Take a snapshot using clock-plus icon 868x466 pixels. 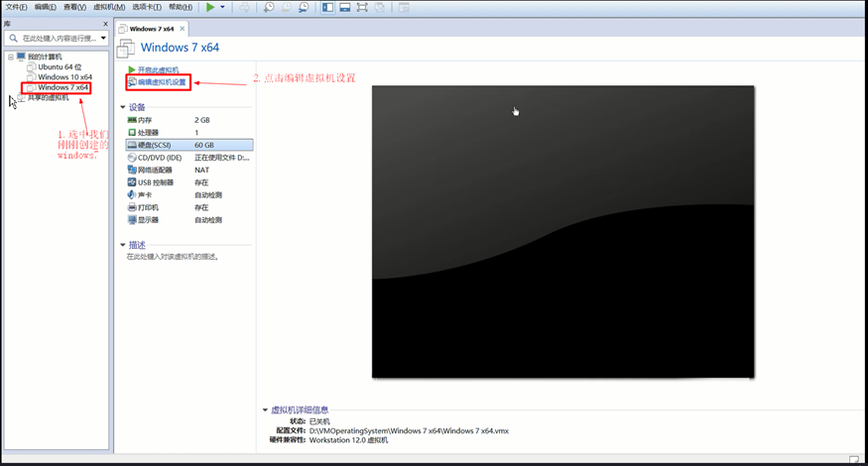269,7
